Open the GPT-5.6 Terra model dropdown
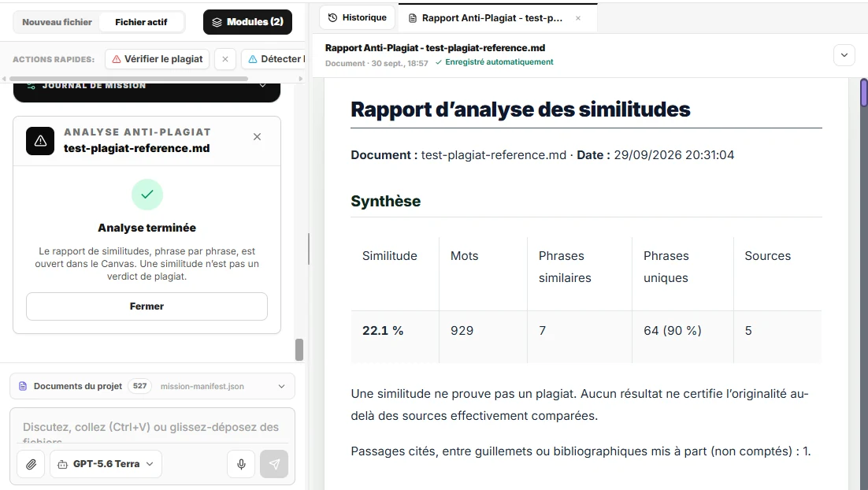 [x=106, y=464]
